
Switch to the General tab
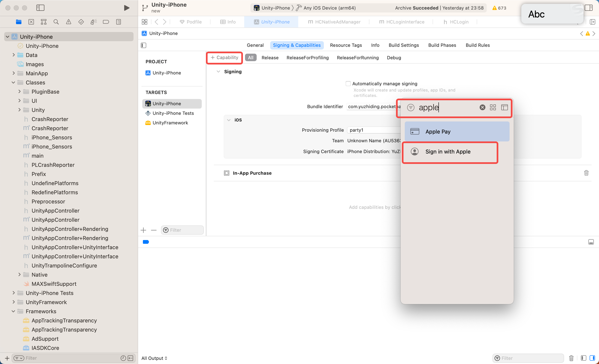255,45
